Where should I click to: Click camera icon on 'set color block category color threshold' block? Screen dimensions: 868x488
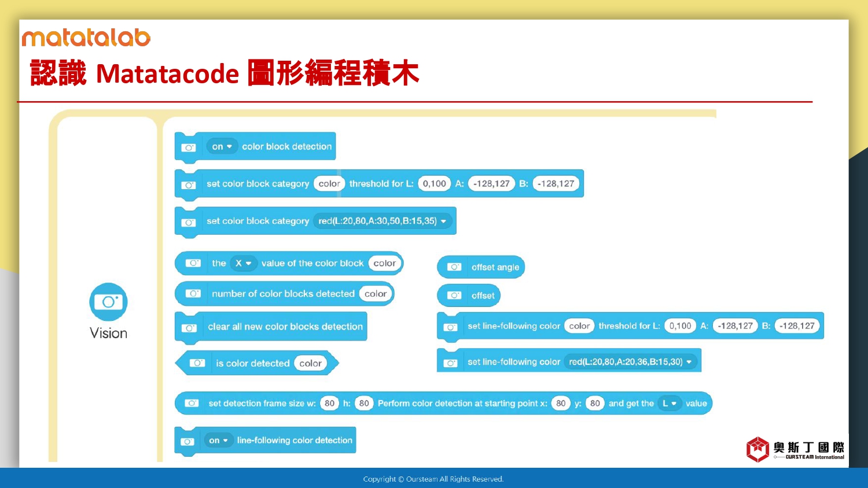(189, 185)
